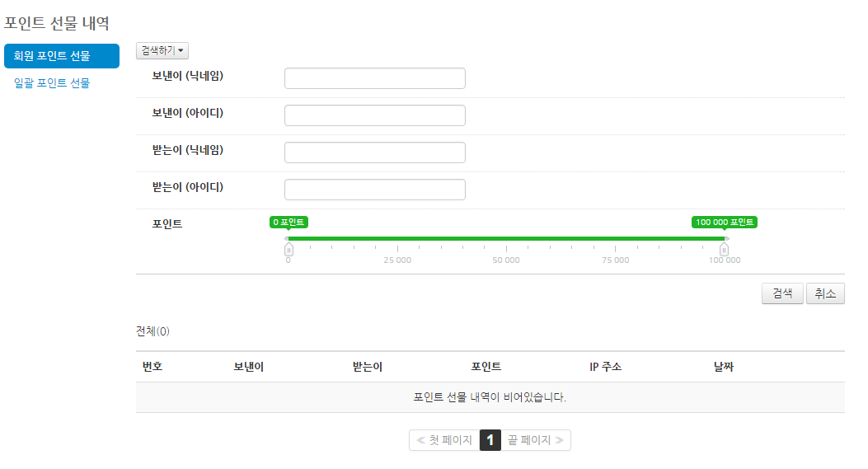This screenshot has height=469, width=868.
Task: Click the 25 000 slider scale label
Action: point(397,260)
